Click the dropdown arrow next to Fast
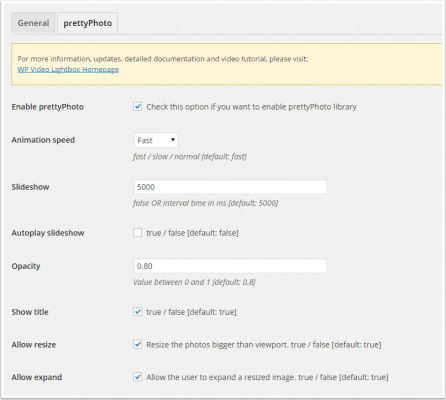The width and height of the screenshot is (446, 400). (x=173, y=140)
